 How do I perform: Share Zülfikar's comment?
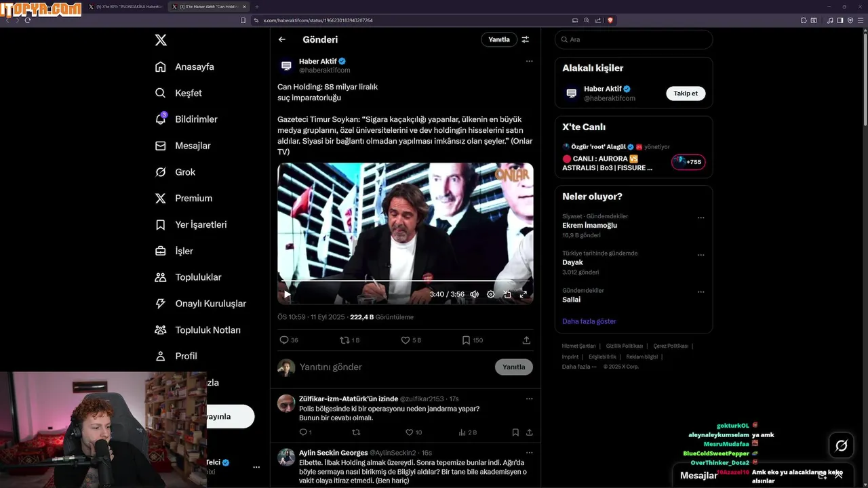tap(529, 432)
